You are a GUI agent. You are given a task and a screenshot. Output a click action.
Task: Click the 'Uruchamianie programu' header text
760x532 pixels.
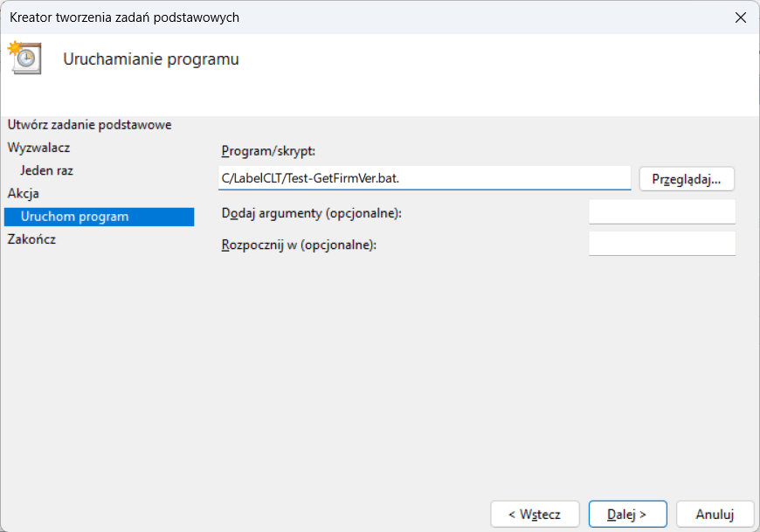click(151, 59)
